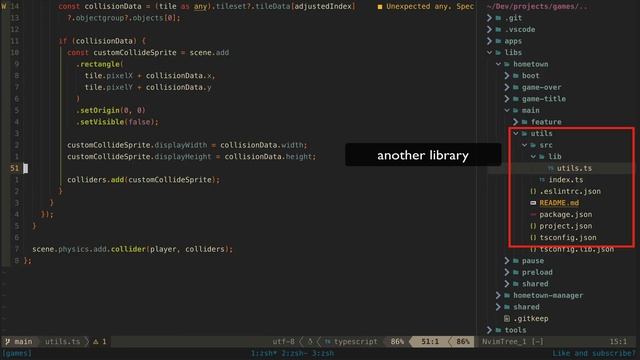Collapse the hometown folder chevron
The height and width of the screenshot is (360, 640).
[x=498, y=64]
